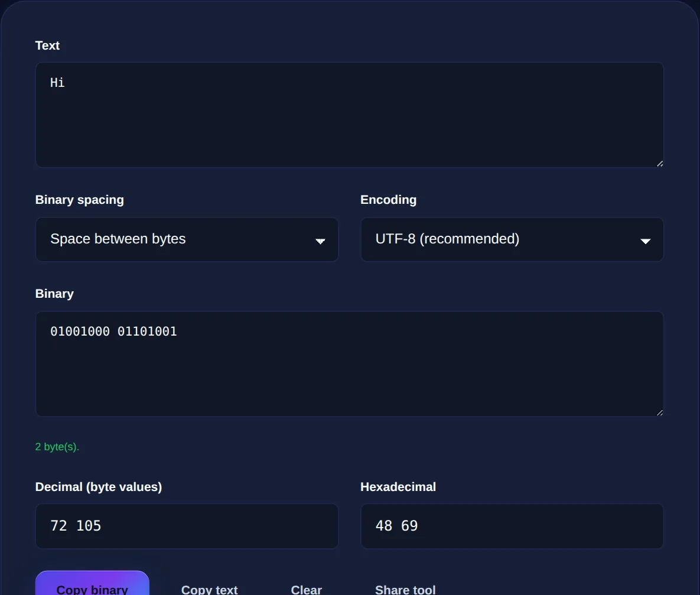Click the Copy text button

pos(209,590)
